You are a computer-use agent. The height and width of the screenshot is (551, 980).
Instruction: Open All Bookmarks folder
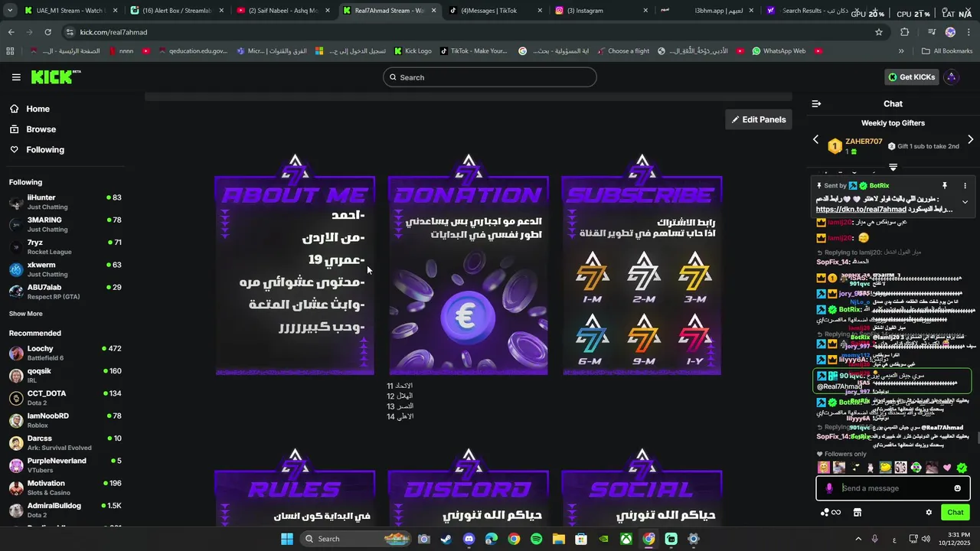coord(947,51)
